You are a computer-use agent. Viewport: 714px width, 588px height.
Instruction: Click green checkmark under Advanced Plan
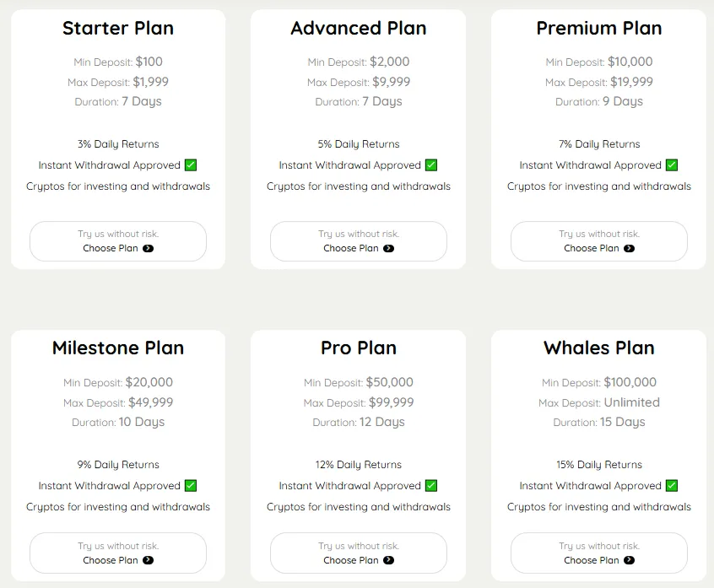click(x=431, y=165)
